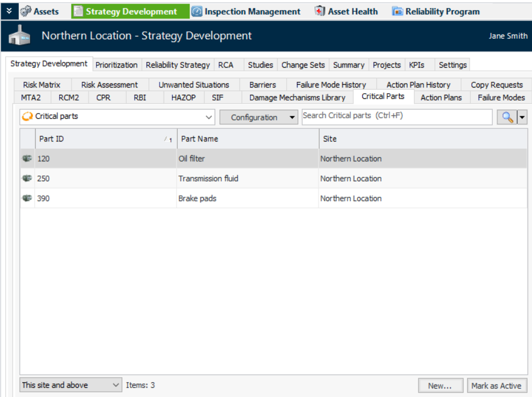Collapse the module bar with the double chevron
This screenshot has height=397, width=532.
[9, 11]
